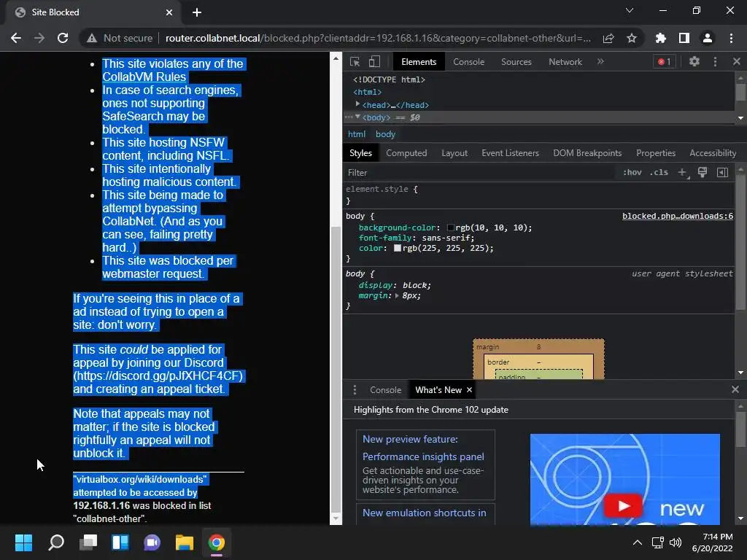Toggle device toolbar emulation icon
Image resolution: width=747 pixels, height=560 pixels.
[x=374, y=61]
